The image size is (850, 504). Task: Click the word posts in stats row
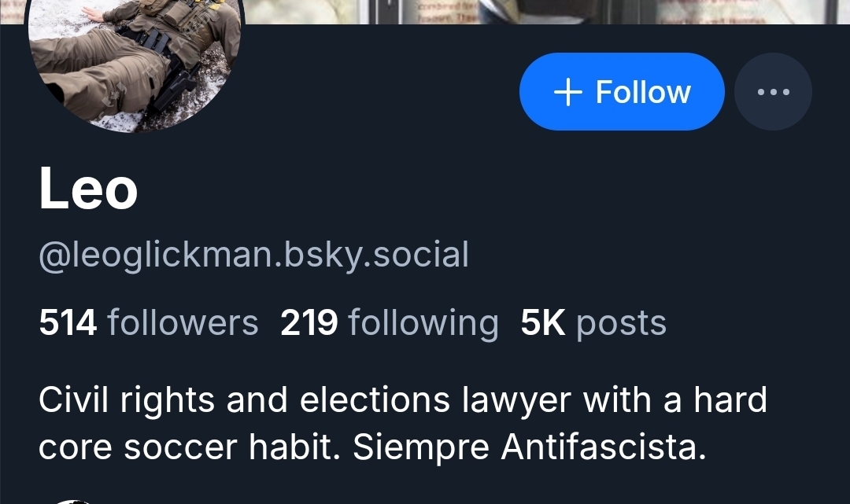pyautogui.click(x=621, y=322)
